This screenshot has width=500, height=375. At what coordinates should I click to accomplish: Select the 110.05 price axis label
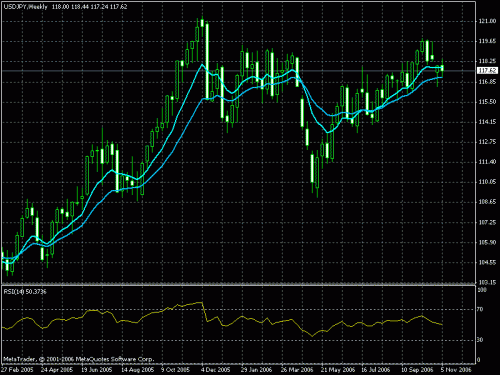coord(487,182)
